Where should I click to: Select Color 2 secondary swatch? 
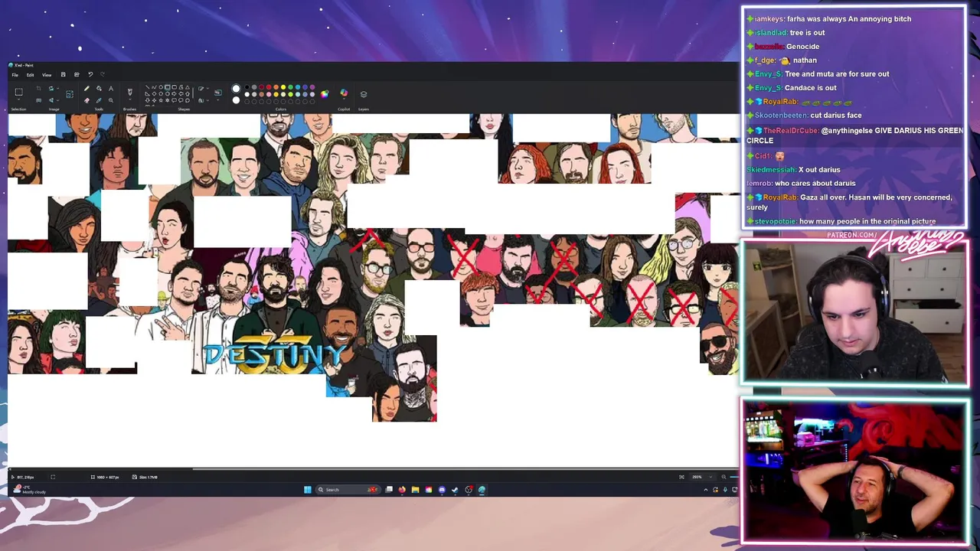tap(236, 100)
